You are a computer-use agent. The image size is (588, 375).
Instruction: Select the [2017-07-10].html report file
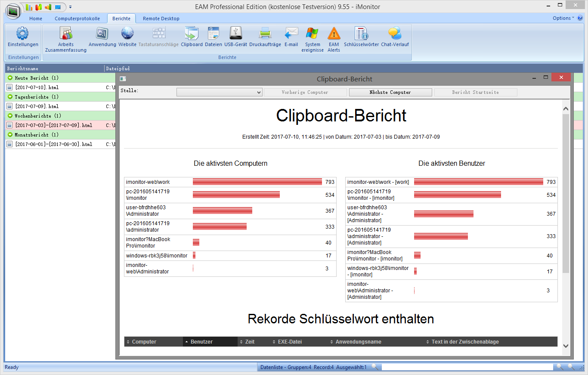(37, 87)
